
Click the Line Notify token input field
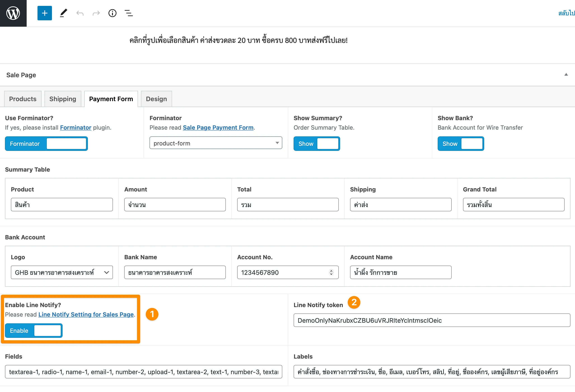[432, 320]
